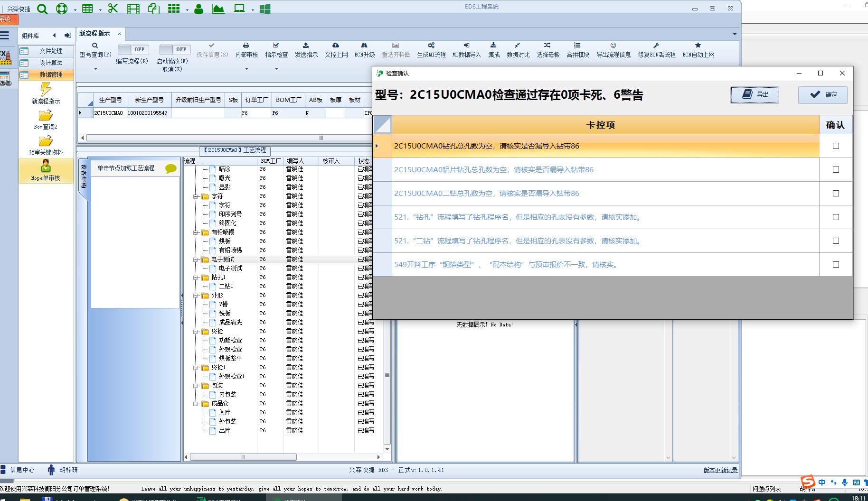Check confirm box for 二钻总孔数为空 warning
Image resolution: width=868 pixels, height=501 pixels.
[x=836, y=194]
